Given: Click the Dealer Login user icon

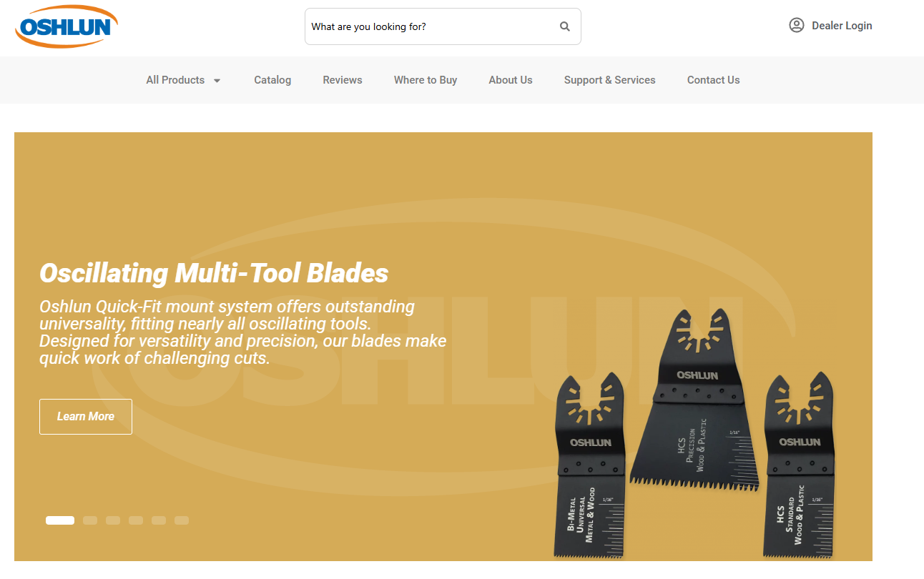Looking at the screenshot, I should 796,26.
